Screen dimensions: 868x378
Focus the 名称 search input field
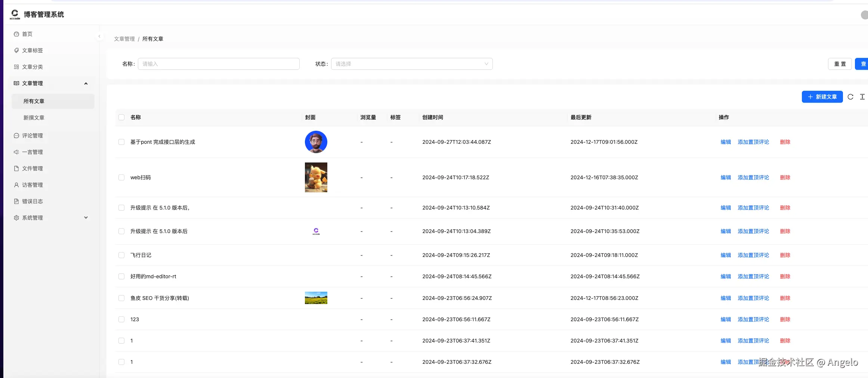click(x=219, y=64)
